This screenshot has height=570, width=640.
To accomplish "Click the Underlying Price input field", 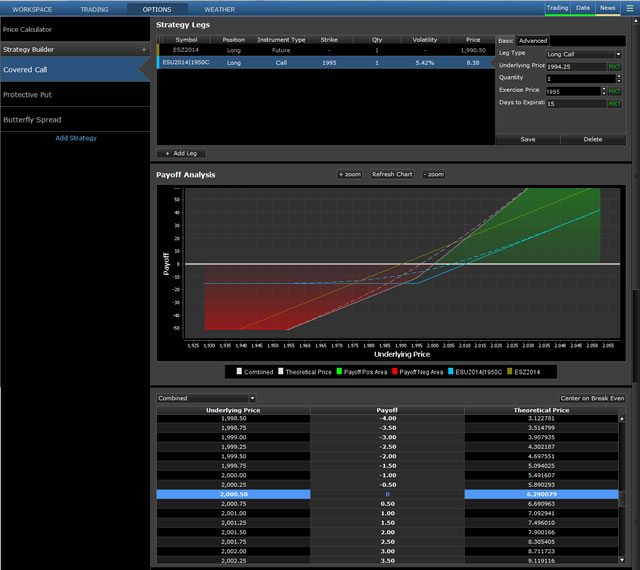I will (x=576, y=67).
